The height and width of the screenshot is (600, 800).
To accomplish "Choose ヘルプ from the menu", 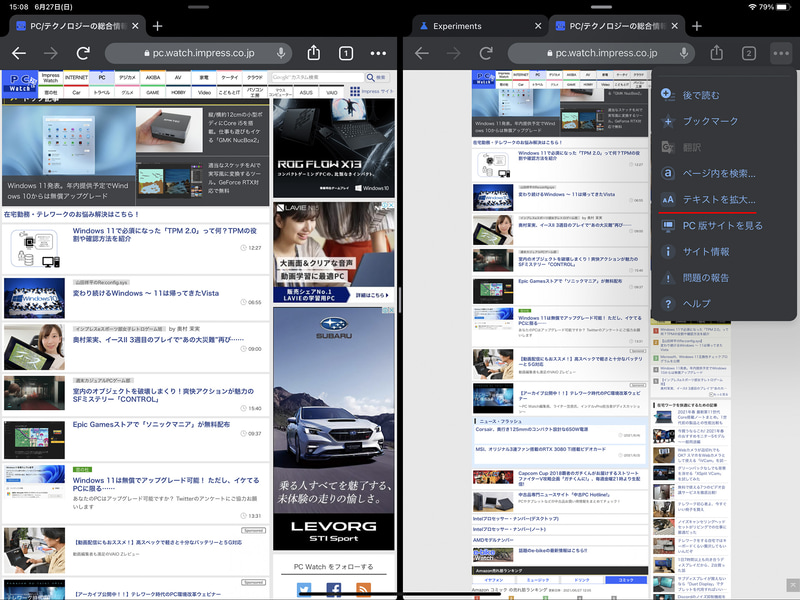I will pyautogui.click(x=723, y=304).
